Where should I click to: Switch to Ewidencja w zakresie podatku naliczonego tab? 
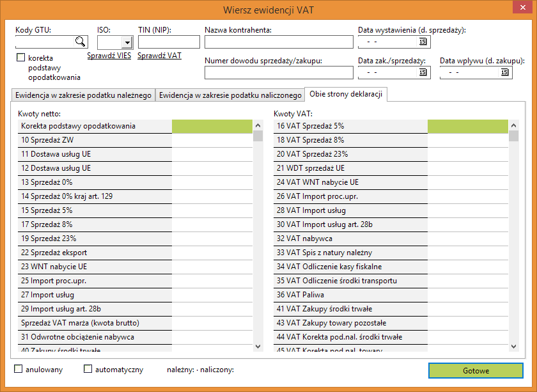click(230, 95)
